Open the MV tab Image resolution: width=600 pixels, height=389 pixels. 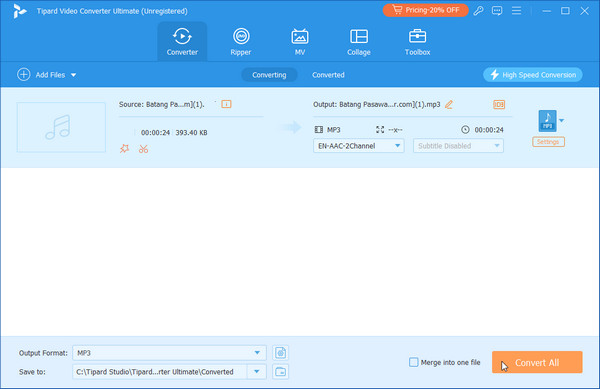[x=300, y=42]
